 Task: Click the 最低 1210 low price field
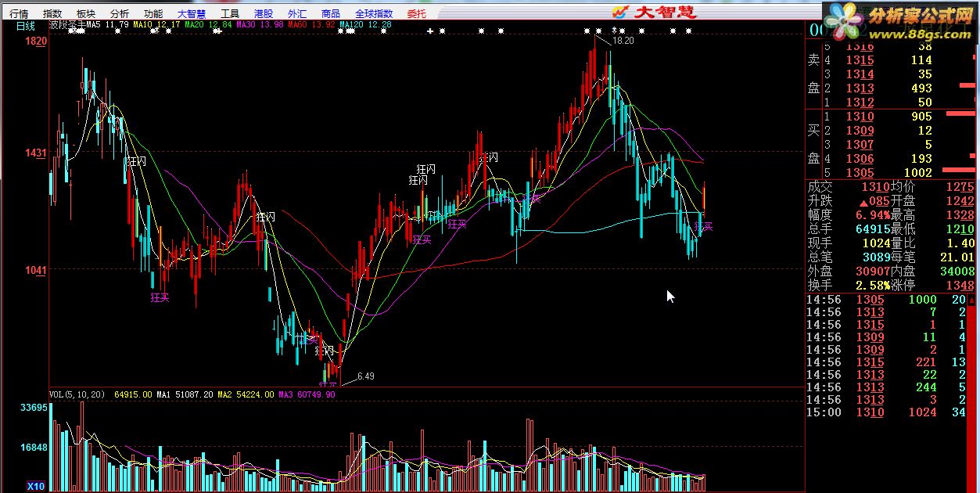[932, 229]
